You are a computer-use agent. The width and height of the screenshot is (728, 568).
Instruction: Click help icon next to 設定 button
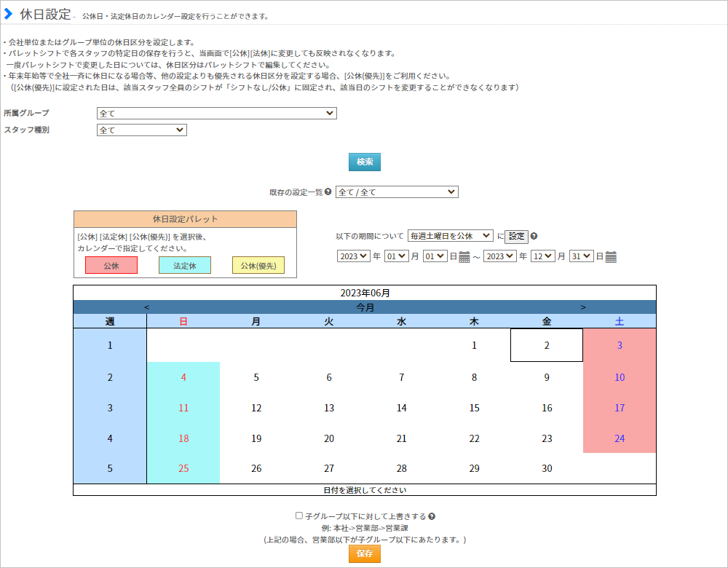534,236
